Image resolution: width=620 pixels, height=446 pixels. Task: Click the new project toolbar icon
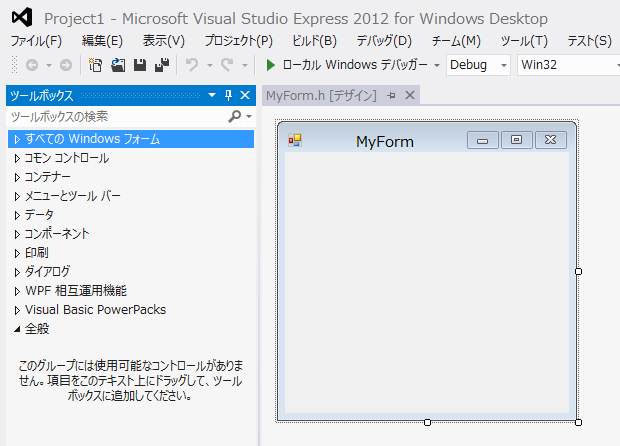[95, 65]
